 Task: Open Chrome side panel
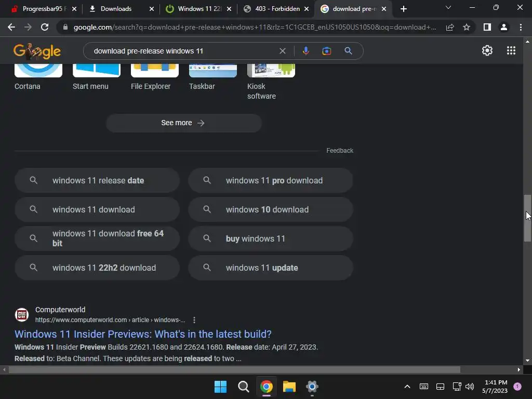[487, 27]
